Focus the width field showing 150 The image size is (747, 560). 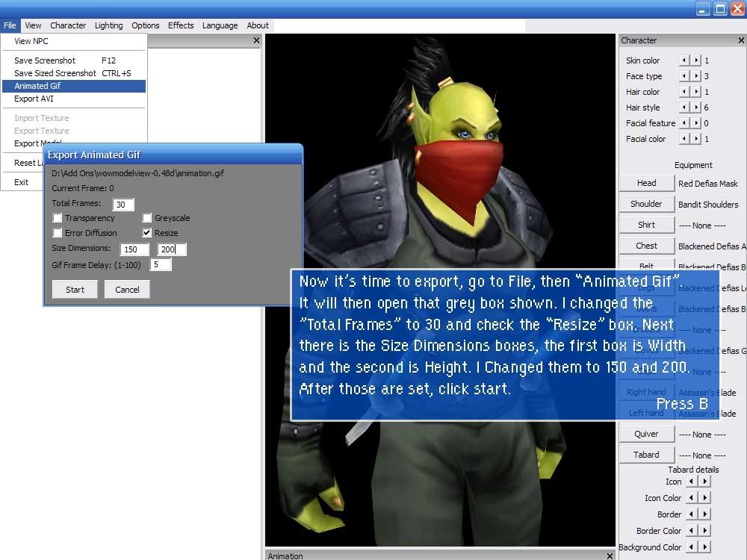[134, 249]
